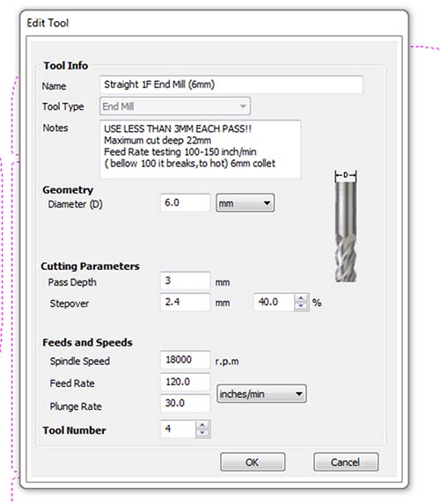Click the r.p.m unit label
Image resolution: width=440 pixels, height=504 pixels.
(x=227, y=362)
